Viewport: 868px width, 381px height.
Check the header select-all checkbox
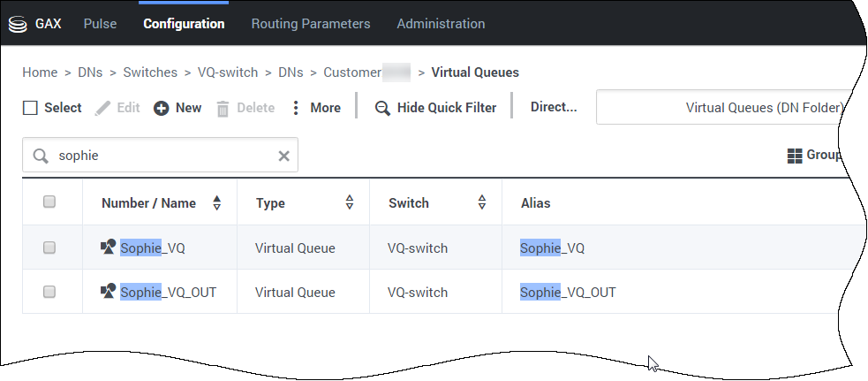(x=49, y=202)
